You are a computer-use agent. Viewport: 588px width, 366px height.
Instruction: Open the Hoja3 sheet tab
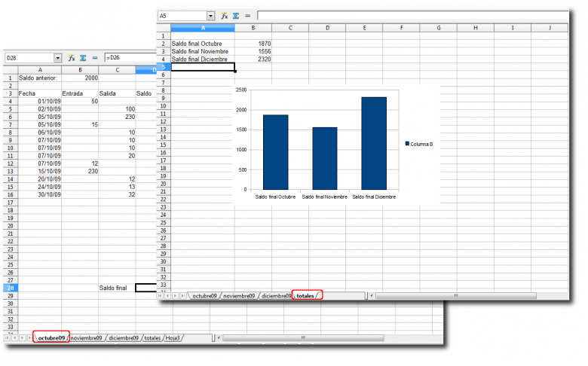(173, 338)
